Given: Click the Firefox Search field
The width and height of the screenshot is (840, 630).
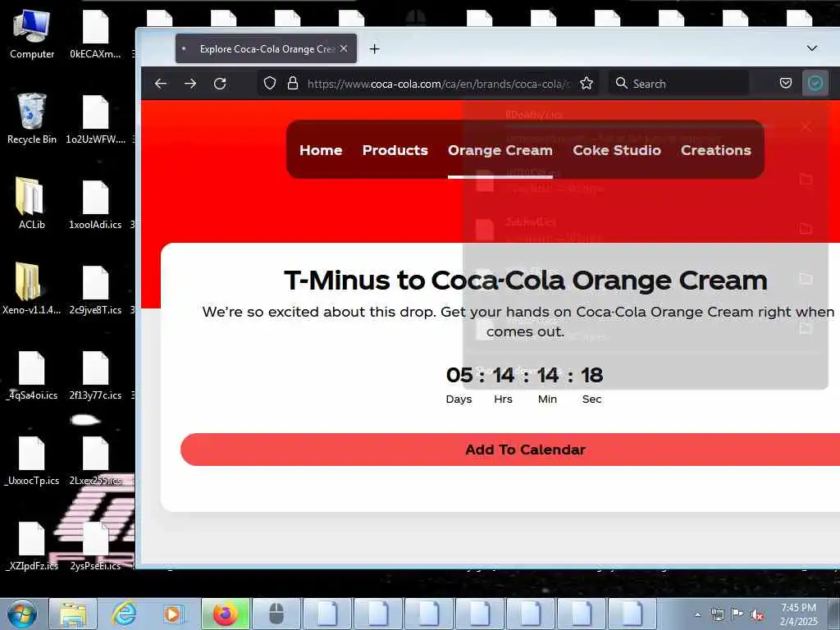Looking at the screenshot, I should pos(678,84).
